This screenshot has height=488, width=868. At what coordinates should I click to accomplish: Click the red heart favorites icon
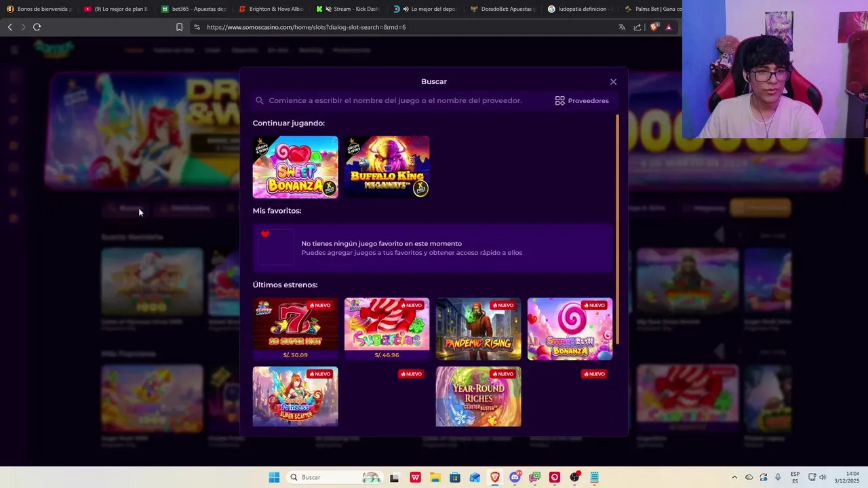(x=265, y=235)
